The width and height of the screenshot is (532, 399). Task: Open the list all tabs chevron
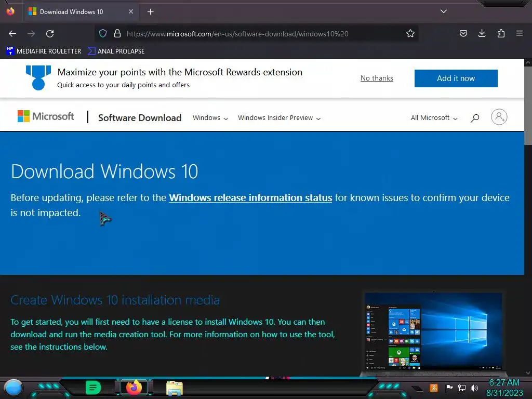(x=444, y=11)
